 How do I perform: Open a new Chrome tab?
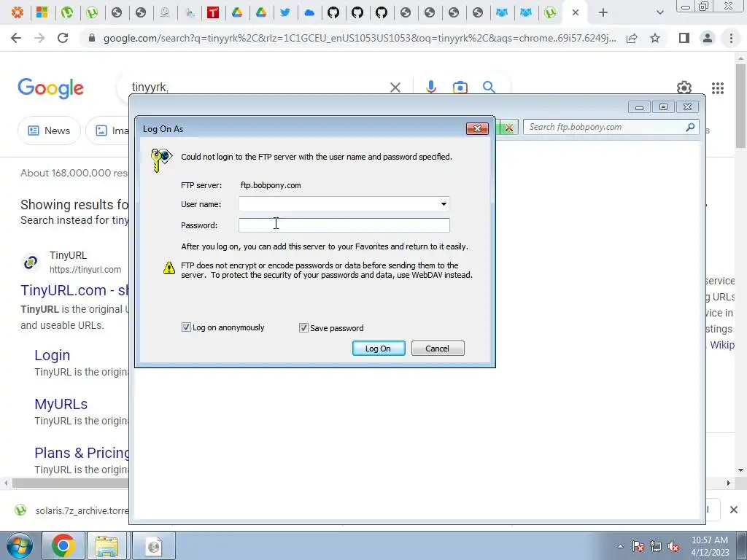[x=603, y=12]
